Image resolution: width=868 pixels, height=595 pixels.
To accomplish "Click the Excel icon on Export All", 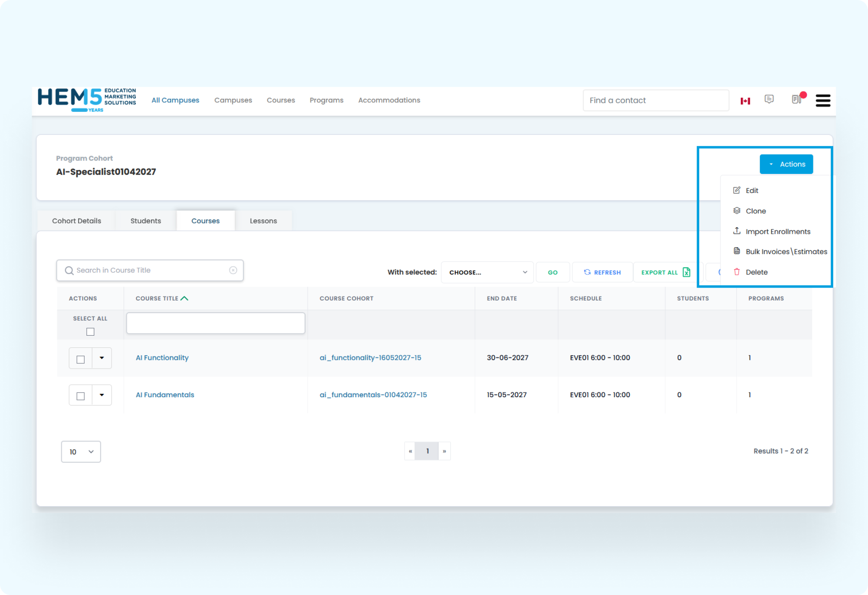I will pyautogui.click(x=687, y=272).
